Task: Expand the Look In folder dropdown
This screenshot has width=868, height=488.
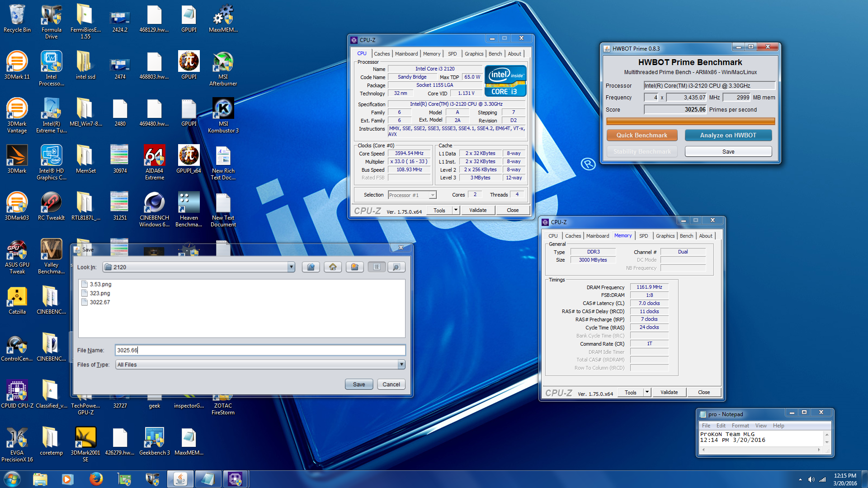Action: 291,267
